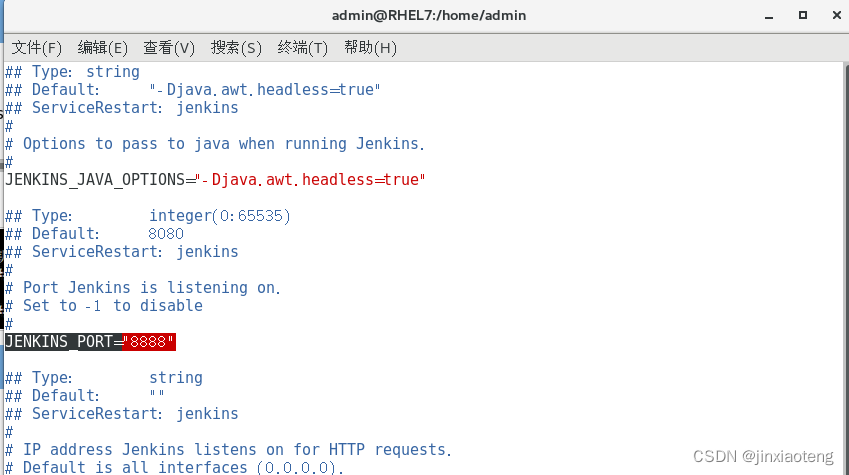The height and width of the screenshot is (475, 849).
Task: Click the "-Djava.awt.headless=true" red value
Action: (310, 179)
